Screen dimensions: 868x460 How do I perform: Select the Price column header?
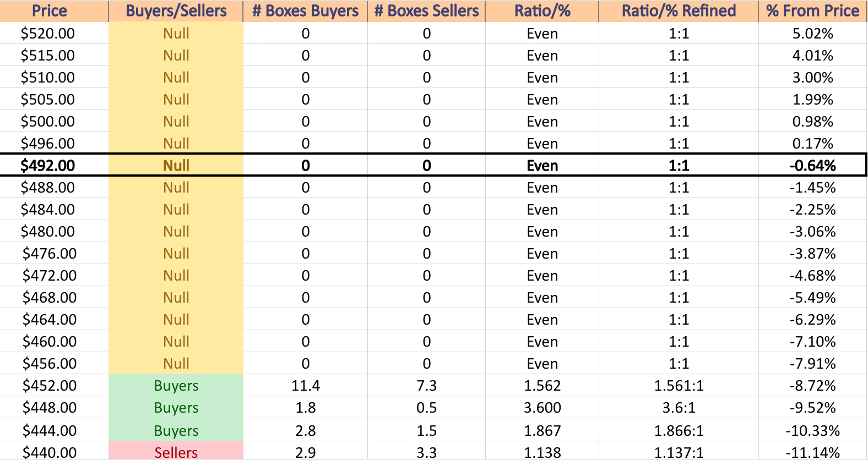point(54,11)
